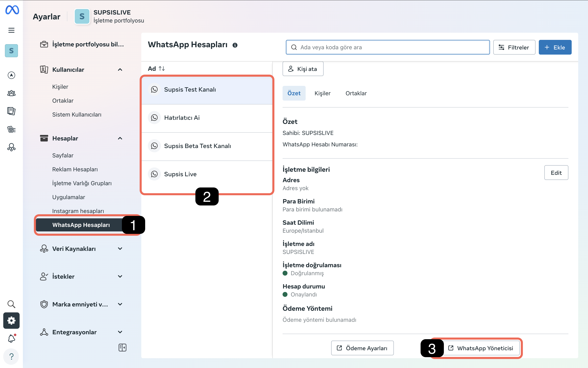The height and width of the screenshot is (368, 588).
Task: Open the compass navigation icon in rail
Action: 11,75
